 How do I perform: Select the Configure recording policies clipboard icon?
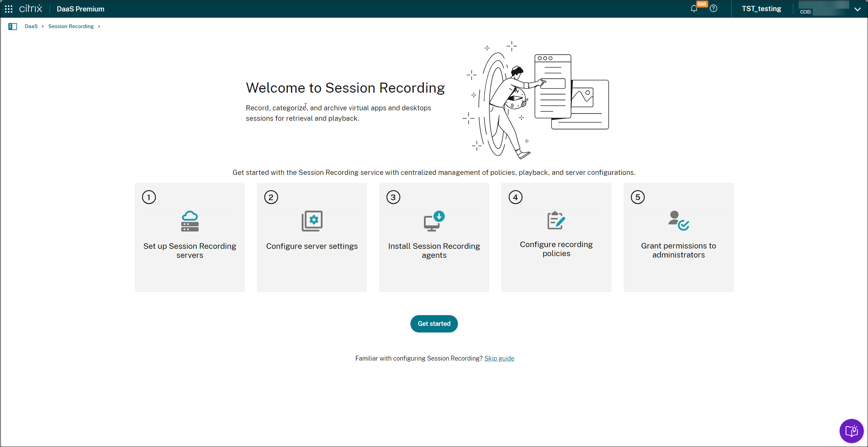tap(556, 221)
